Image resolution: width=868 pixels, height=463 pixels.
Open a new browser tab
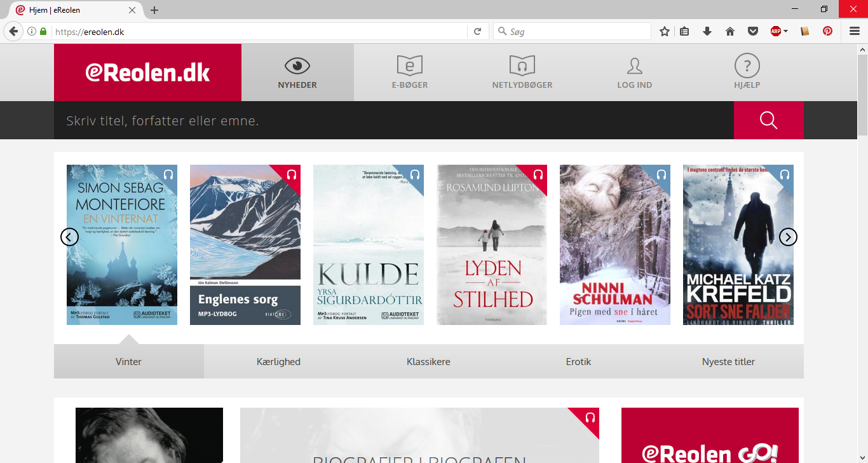[154, 10]
